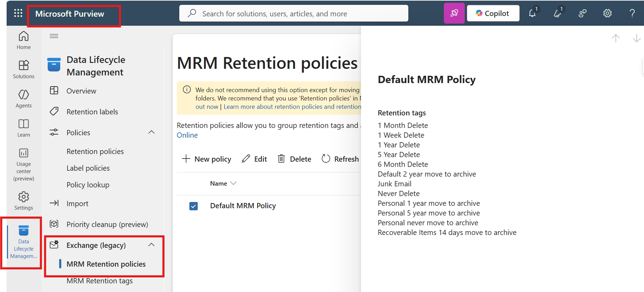Click the 1 Month Delete tag
Image resolution: width=644 pixels, height=292 pixels.
coord(403,125)
